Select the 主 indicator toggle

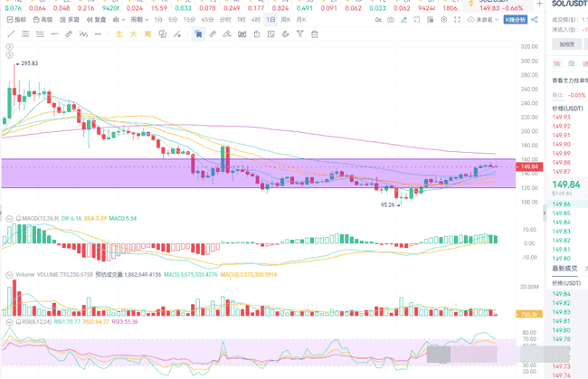119,34
